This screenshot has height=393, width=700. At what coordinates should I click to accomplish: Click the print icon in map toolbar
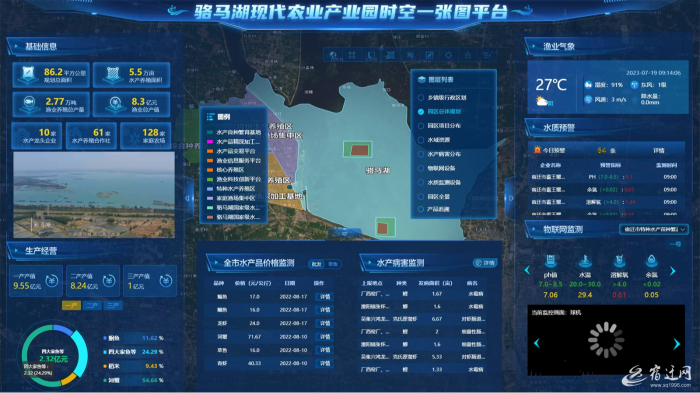[x=468, y=55]
